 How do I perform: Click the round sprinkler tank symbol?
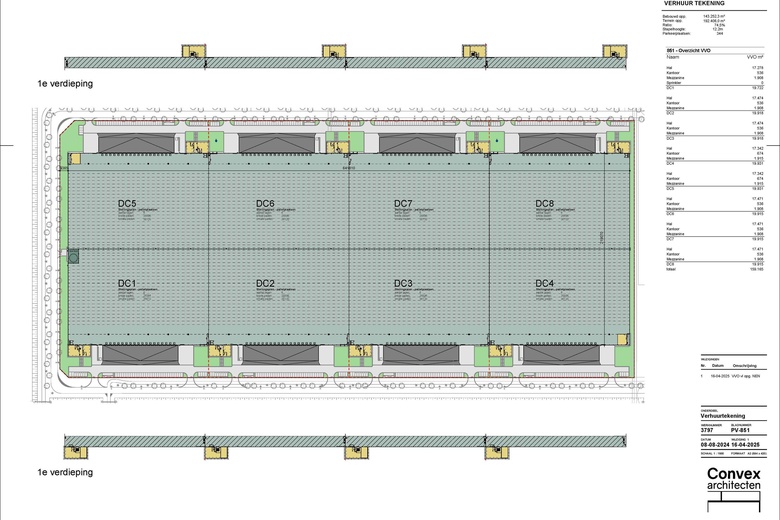[x=73, y=257]
